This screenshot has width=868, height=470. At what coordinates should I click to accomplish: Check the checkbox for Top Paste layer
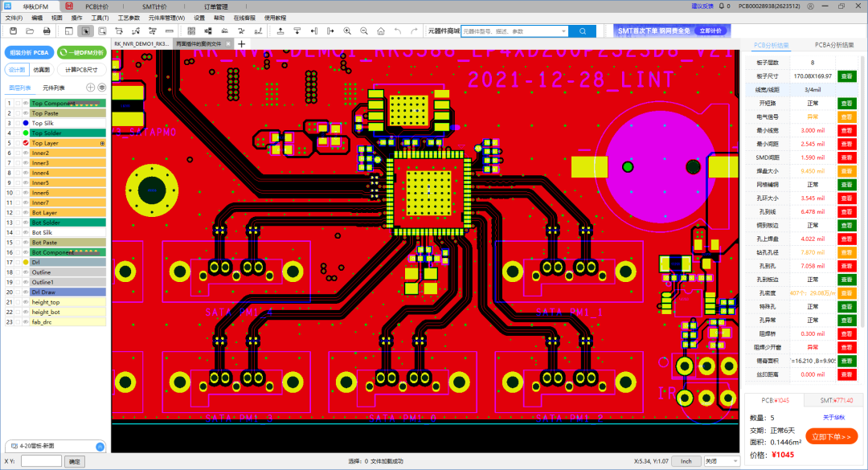pyautogui.click(x=18, y=113)
